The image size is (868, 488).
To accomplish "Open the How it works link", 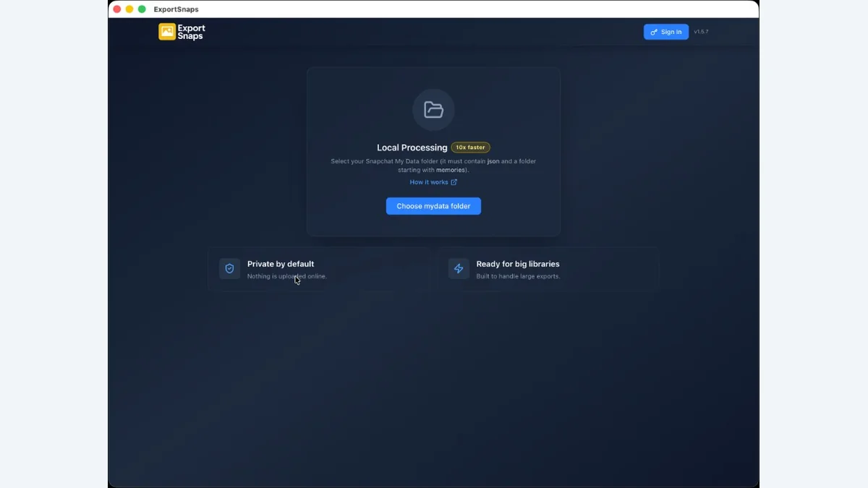I will (433, 182).
